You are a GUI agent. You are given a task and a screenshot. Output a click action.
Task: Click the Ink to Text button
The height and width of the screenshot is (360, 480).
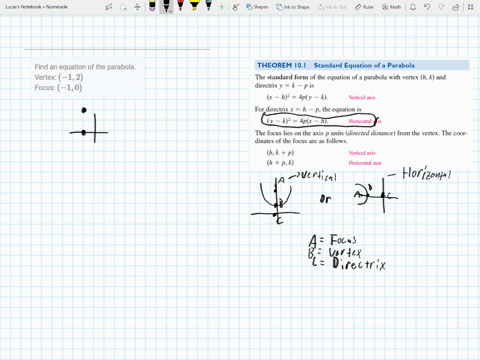332,7
